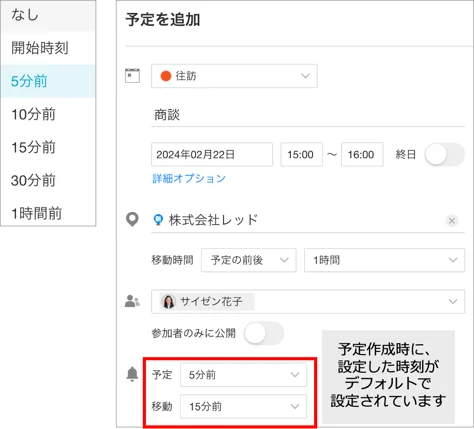Choose the highlighted 5分前 option in list

tap(48, 81)
